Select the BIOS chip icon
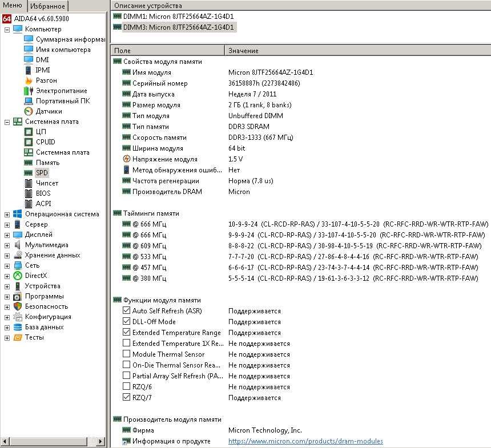Screen dimensions: 491x448 click(x=29, y=193)
